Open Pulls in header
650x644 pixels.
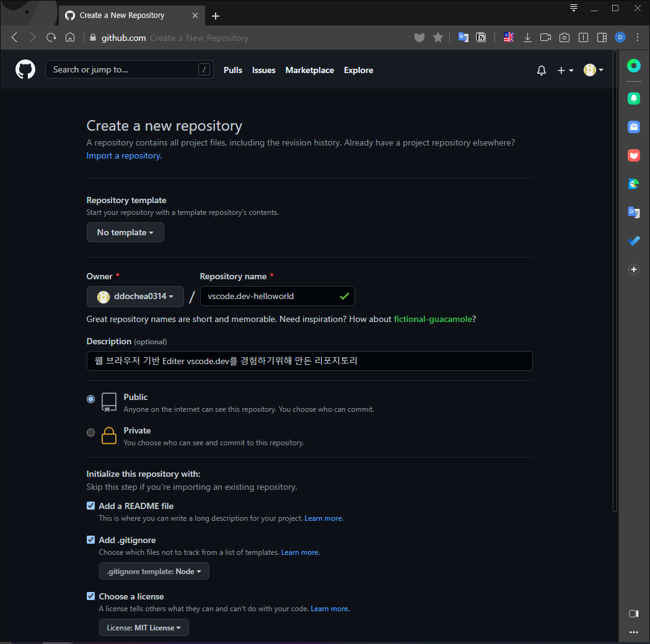[233, 70]
